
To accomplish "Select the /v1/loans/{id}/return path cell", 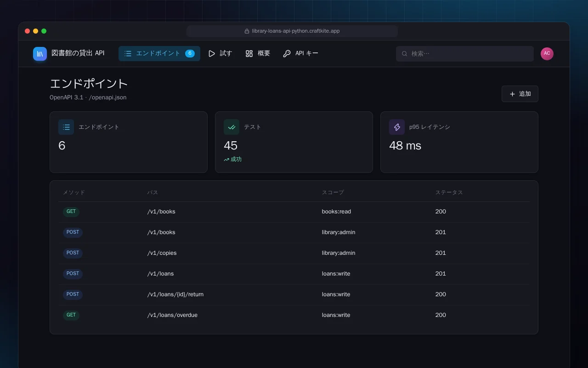I will [x=175, y=294].
